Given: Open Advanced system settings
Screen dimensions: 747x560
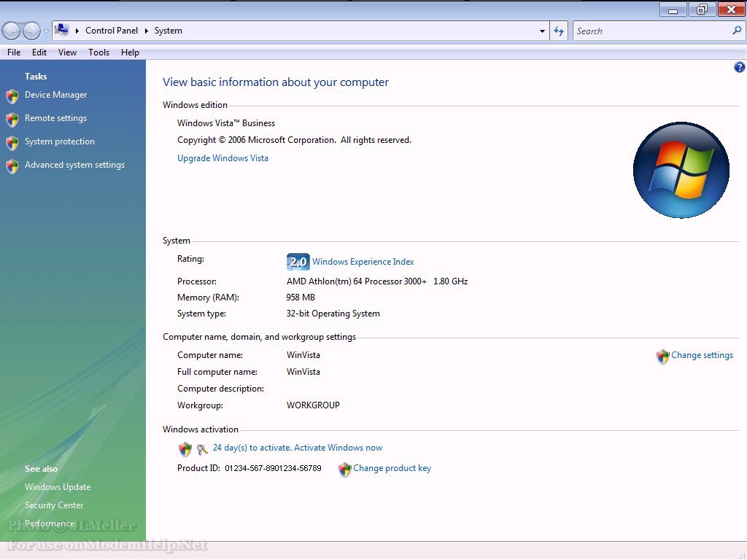Looking at the screenshot, I should [74, 165].
